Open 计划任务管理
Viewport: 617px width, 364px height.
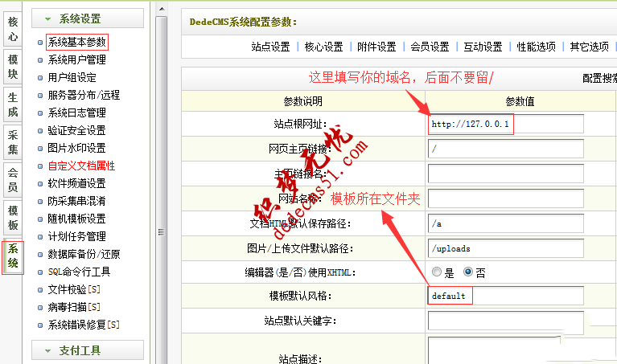(76, 236)
